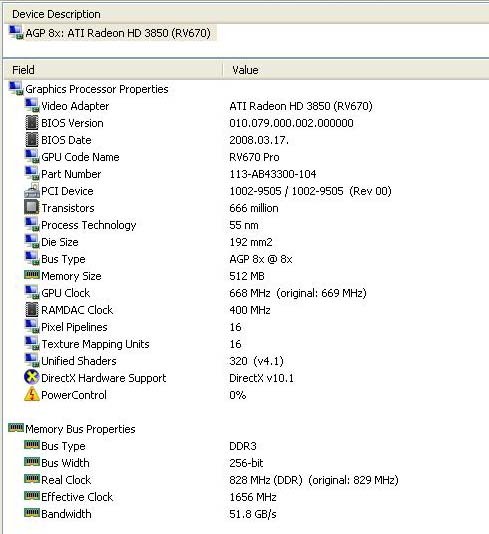Select the Pixel Pipelines field label
Image resolution: width=489 pixels, height=534 pixels.
pyautogui.click(x=74, y=327)
